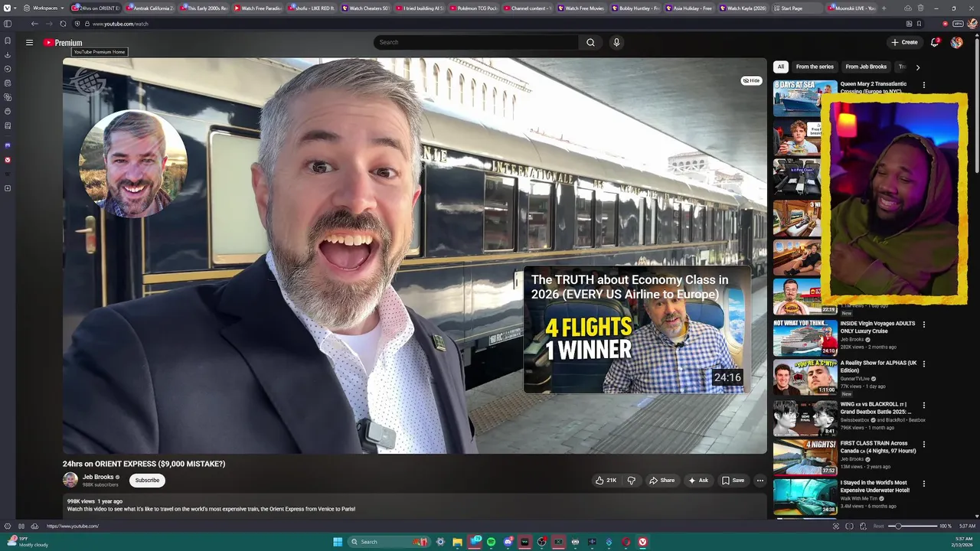This screenshot has height=551, width=980.
Task: Select the From the series chip
Action: click(815, 67)
